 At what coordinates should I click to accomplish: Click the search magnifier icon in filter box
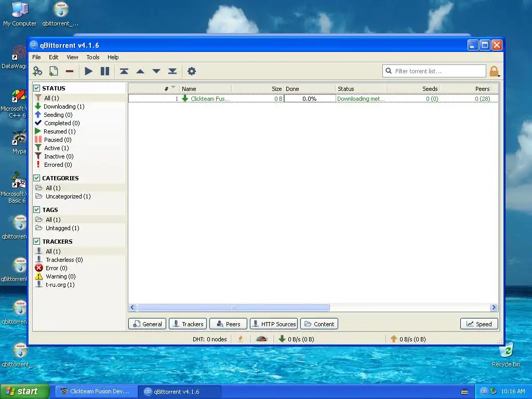pos(389,71)
